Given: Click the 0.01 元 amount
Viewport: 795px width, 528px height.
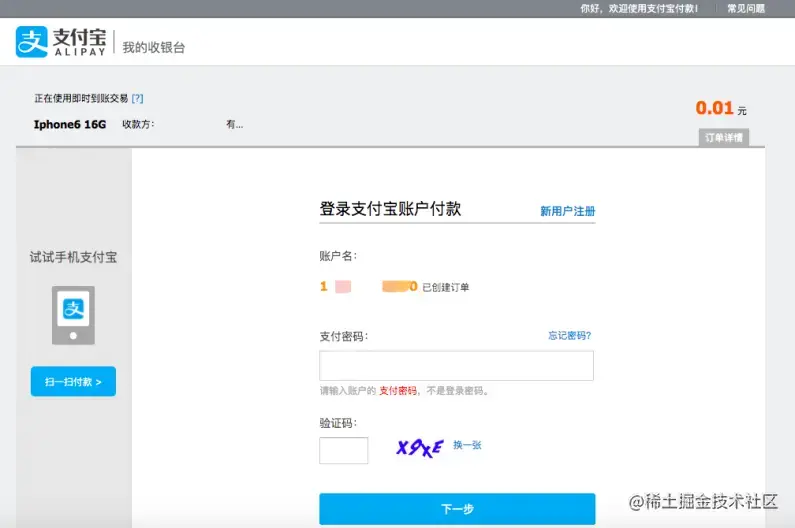Looking at the screenshot, I should [721, 108].
